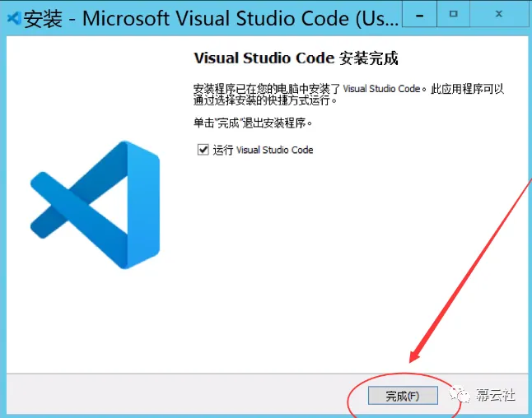Click the text 单击"完成"退出安装程序
This screenshot has width=532, height=418.
click(x=253, y=123)
